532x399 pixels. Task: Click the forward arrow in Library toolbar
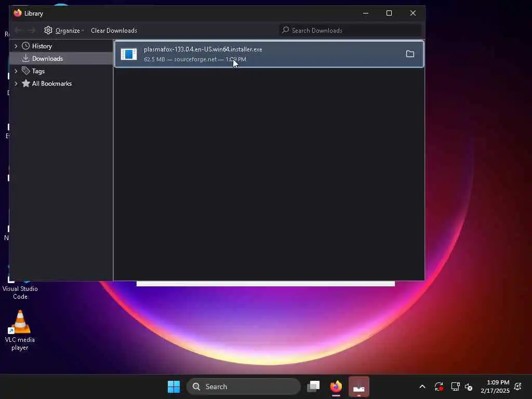pyautogui.click(x=32, y=31)
